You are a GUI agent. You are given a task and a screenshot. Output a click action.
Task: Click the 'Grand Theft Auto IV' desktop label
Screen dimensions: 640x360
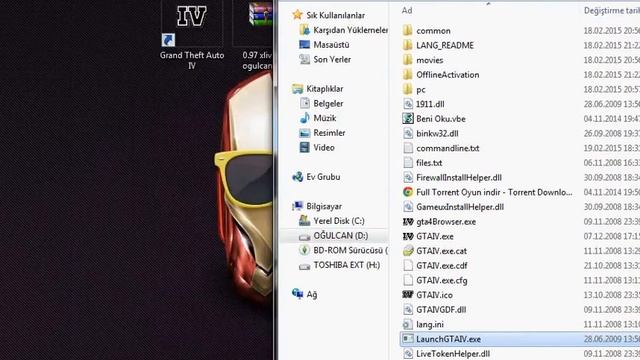point(192,60)
